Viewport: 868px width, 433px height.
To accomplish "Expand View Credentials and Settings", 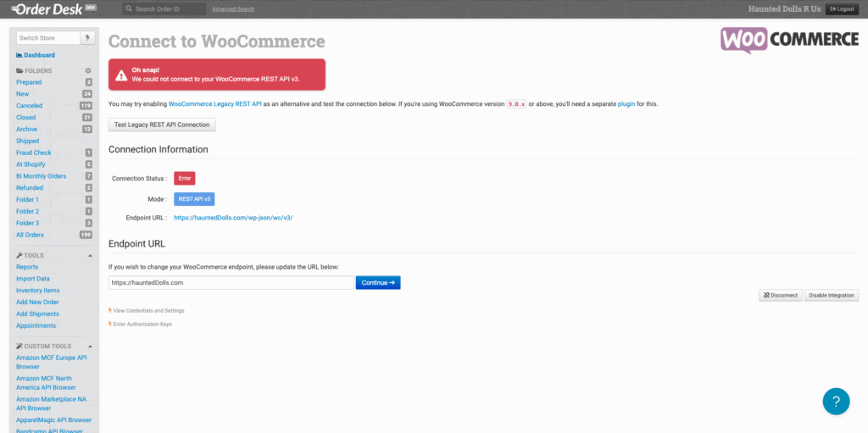I will tap(148, 311).
